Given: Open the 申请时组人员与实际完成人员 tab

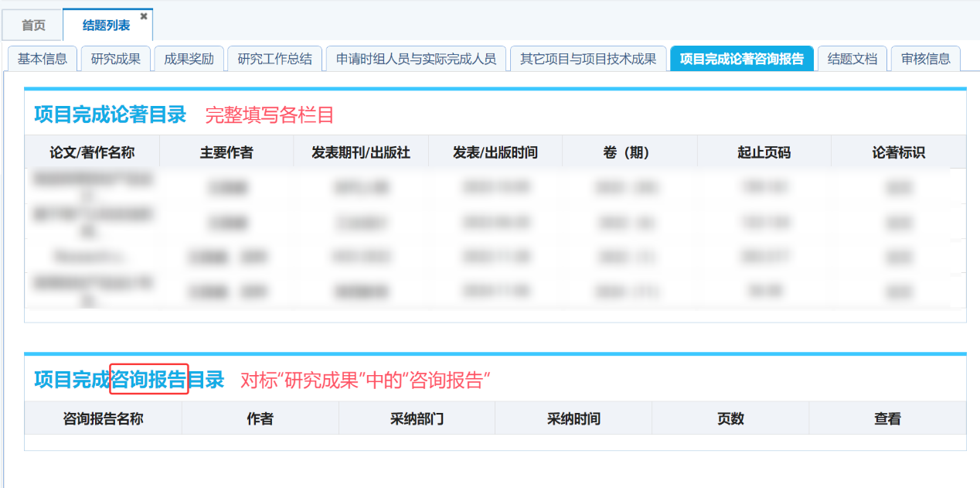Looking at the screenshot, I should coord(416,59).
